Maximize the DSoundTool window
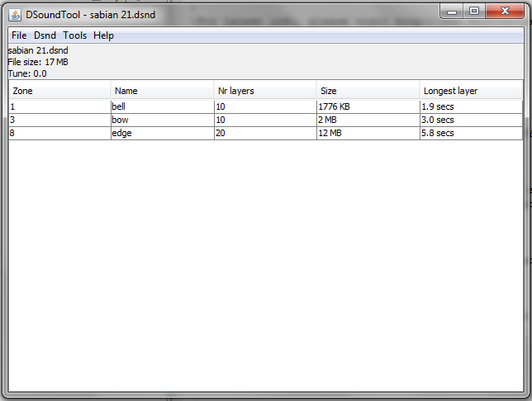532x401 pixels. pyautogui.click(x=474, y=12)
